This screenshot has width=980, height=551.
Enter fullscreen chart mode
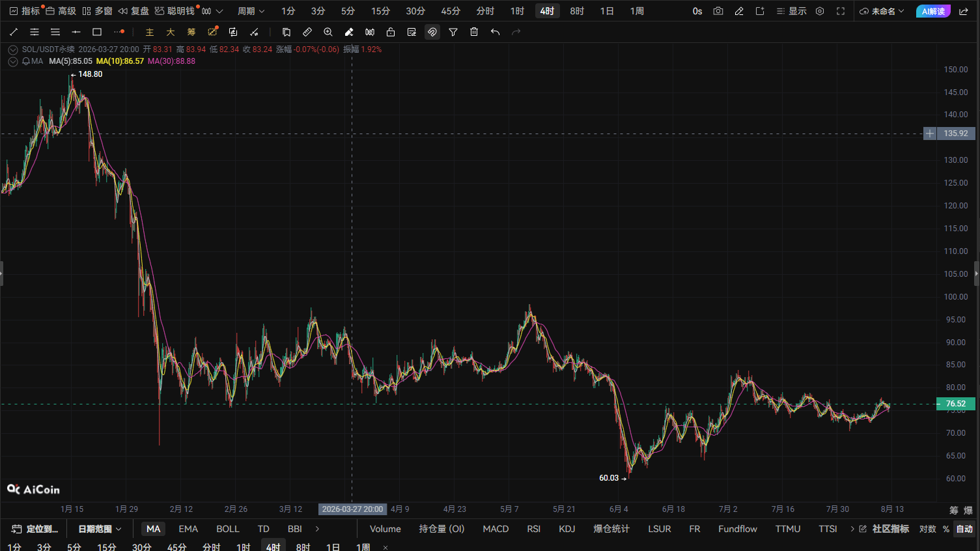(x=841, y=11)
